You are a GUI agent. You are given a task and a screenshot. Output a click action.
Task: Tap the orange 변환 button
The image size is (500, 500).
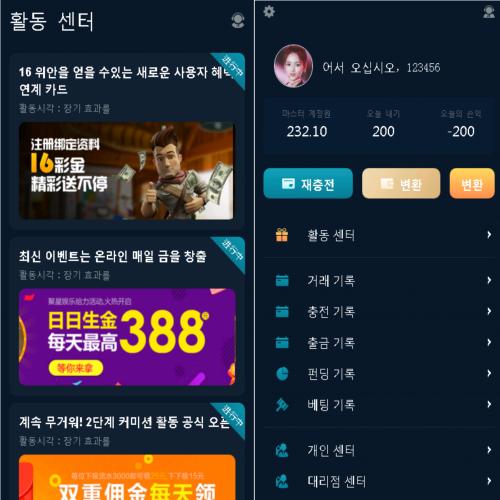[x=472, y=183]
